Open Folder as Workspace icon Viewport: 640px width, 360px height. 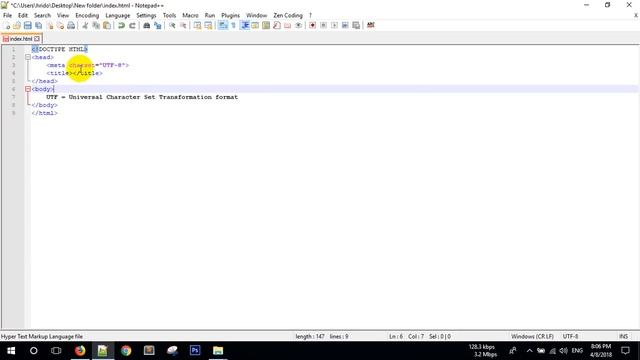coord(288,25)
